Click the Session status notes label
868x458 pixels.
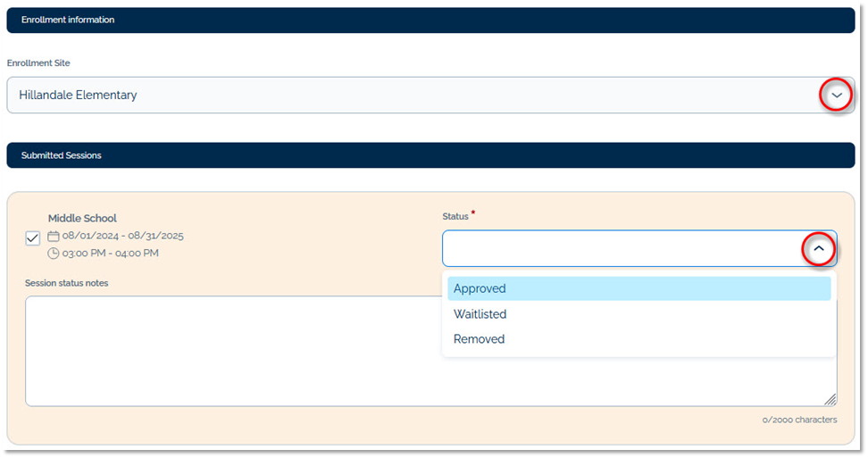click(67, 283)
